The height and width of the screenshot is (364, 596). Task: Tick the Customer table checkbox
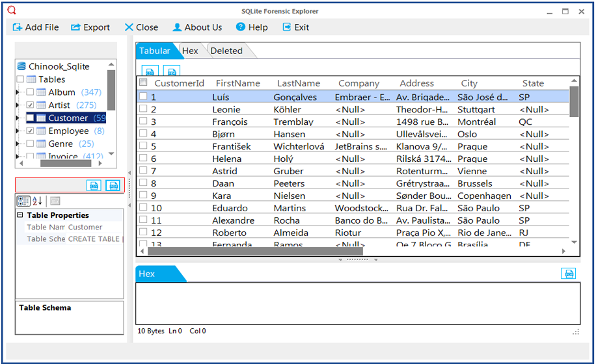(x=30, y=118)
